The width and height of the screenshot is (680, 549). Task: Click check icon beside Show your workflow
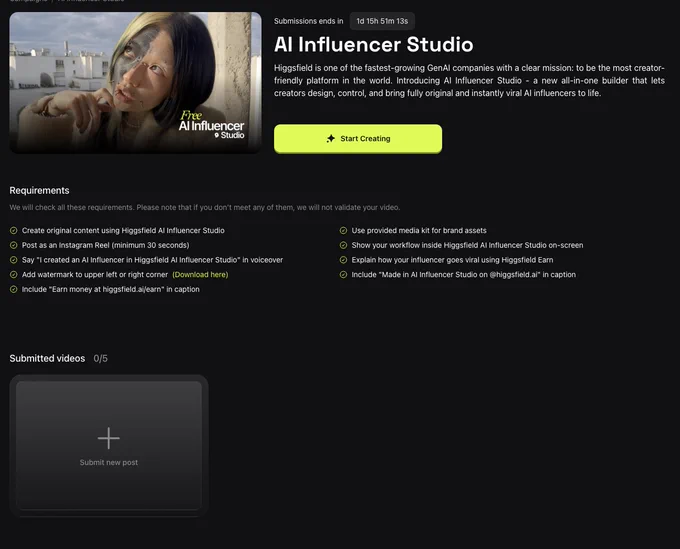[343, 245]
